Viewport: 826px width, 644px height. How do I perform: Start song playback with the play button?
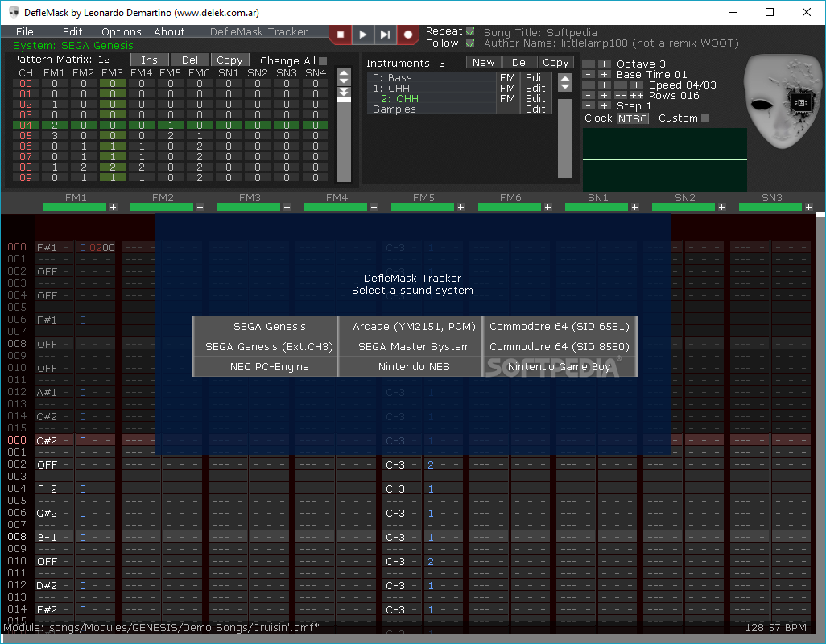pyautogui.click(x=363, y=35)
